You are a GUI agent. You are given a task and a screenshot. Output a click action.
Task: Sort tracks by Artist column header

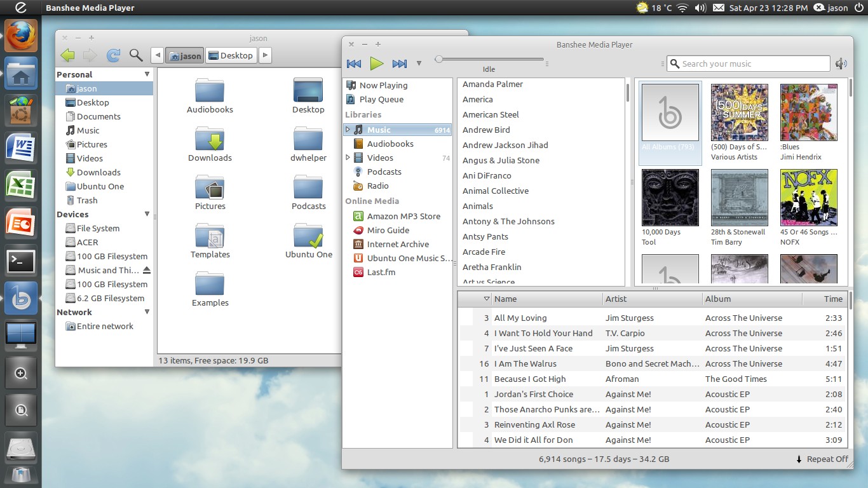tap(653, 299)
